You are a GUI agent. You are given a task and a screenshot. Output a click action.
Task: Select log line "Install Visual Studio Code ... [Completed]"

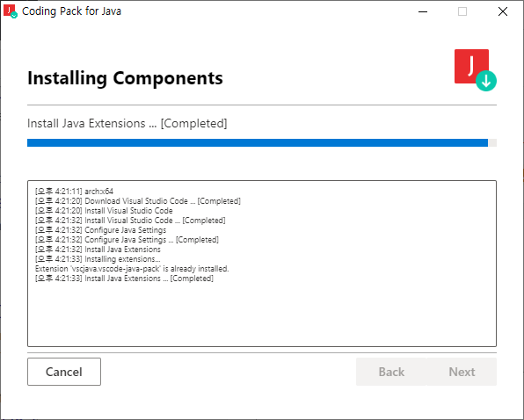tap(130, 221)
